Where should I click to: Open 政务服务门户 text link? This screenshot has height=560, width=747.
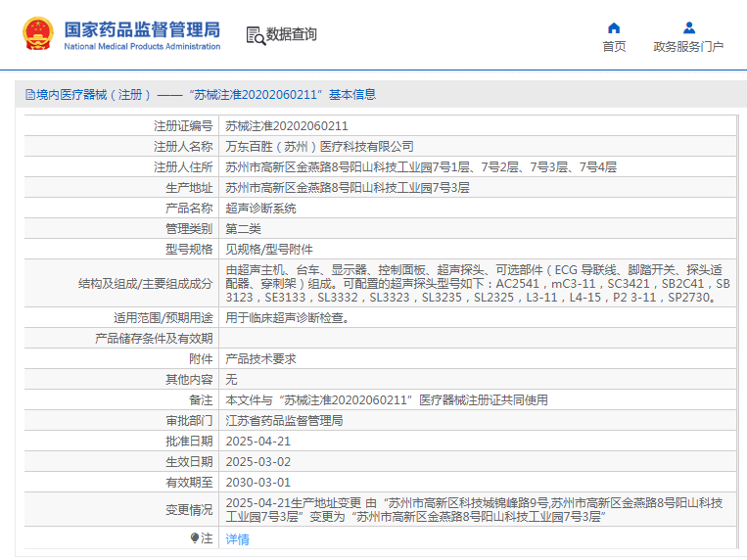click(x=688, y=47)
